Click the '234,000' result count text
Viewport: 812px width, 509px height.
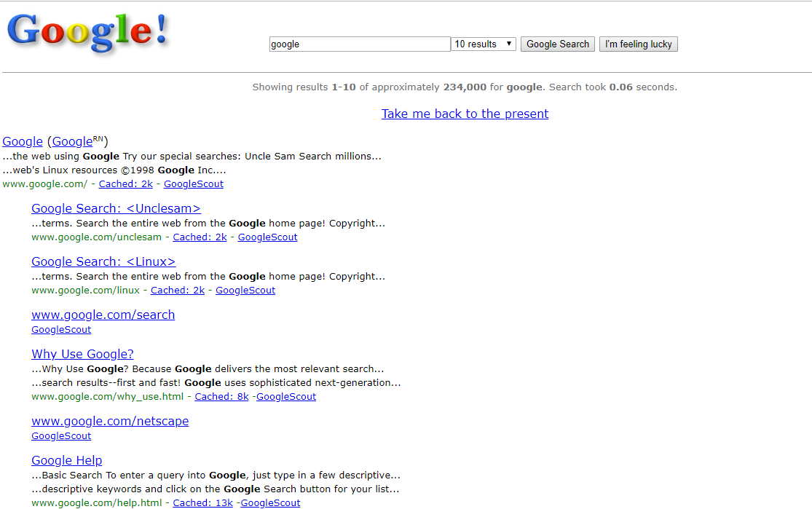[465, 87]
